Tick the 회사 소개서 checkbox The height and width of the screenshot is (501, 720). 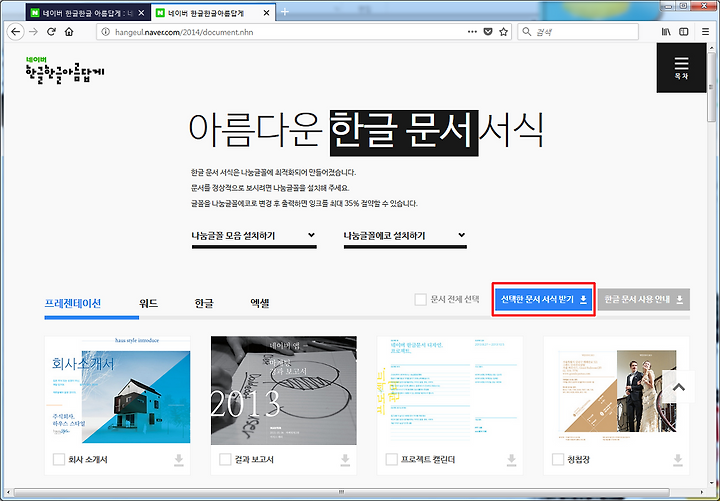pyautogui.click(x=59, y=459)
